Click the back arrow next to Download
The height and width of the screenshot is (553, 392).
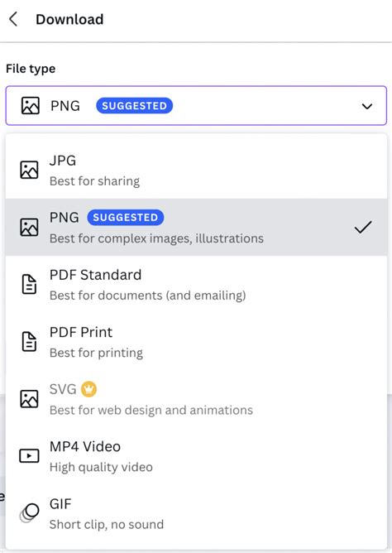(13, 19)
